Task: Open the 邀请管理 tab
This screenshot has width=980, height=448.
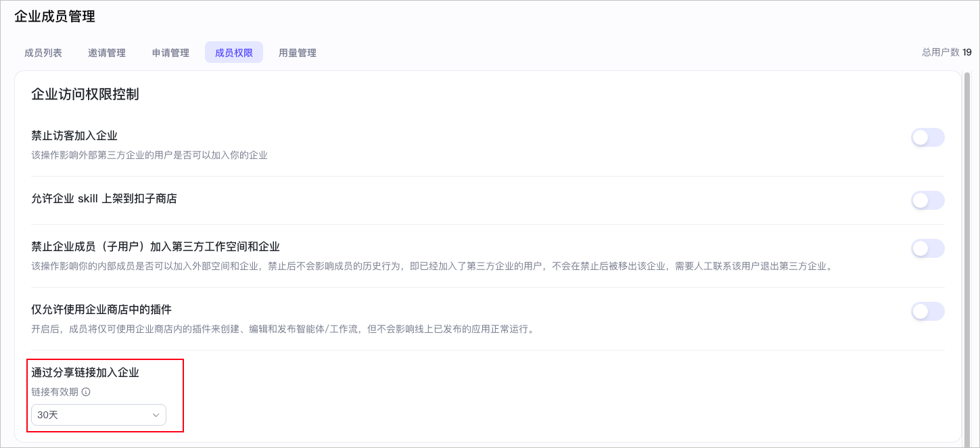Action: (107, 53)
